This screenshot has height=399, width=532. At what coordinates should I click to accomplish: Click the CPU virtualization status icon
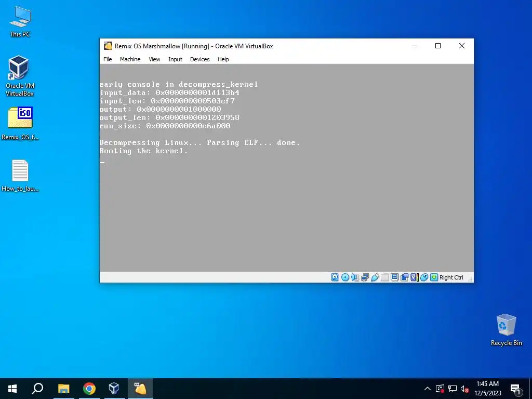(415, 277)
